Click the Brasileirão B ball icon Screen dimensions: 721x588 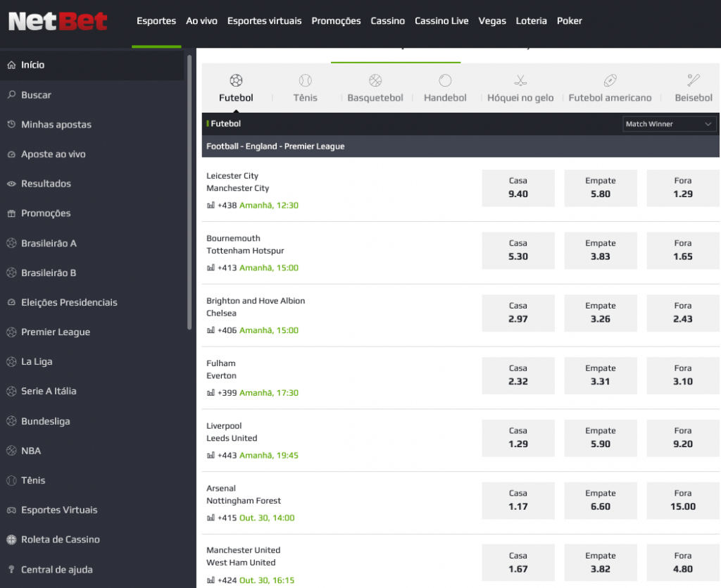point(11,273)
